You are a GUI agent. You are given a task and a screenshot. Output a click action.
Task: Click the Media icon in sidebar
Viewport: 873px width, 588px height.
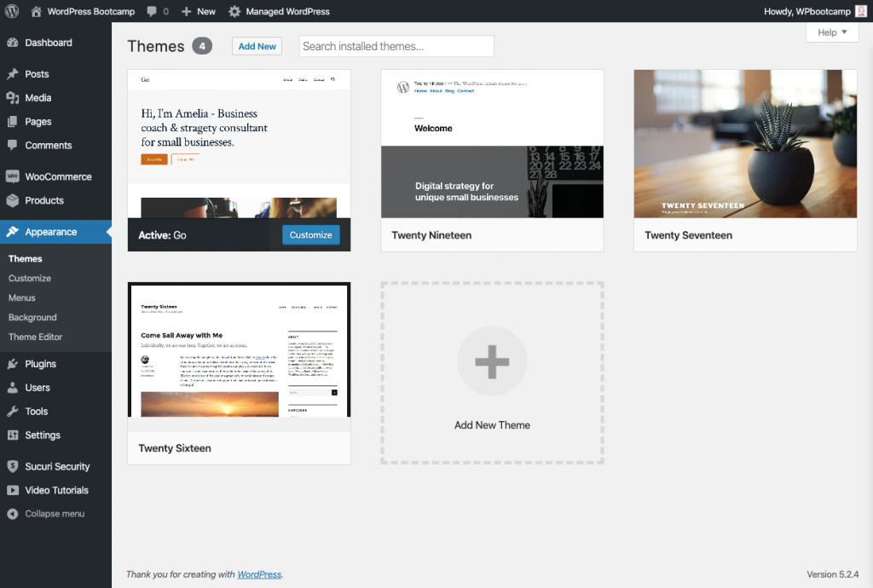click(x=12, y=98)
